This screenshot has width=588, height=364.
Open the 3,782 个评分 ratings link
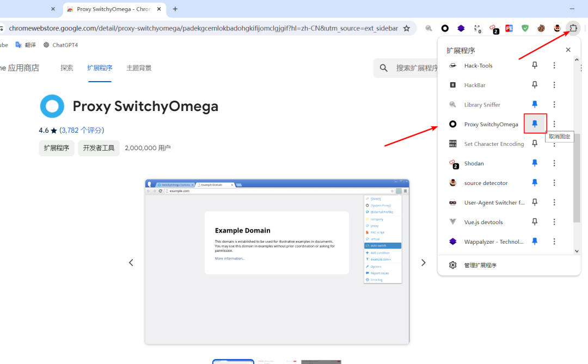[82, 130]
